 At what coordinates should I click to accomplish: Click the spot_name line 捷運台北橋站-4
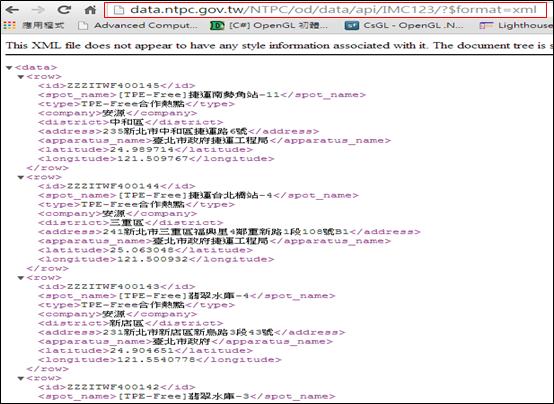pos(198,195)
